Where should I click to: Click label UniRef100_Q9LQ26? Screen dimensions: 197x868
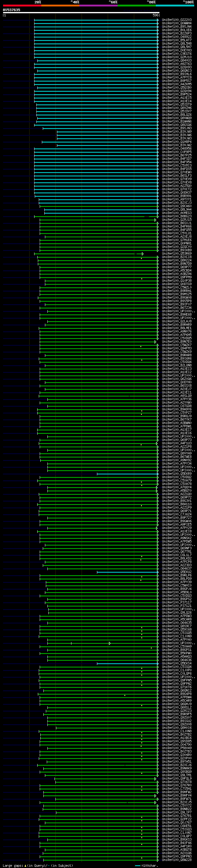(176, 613)
